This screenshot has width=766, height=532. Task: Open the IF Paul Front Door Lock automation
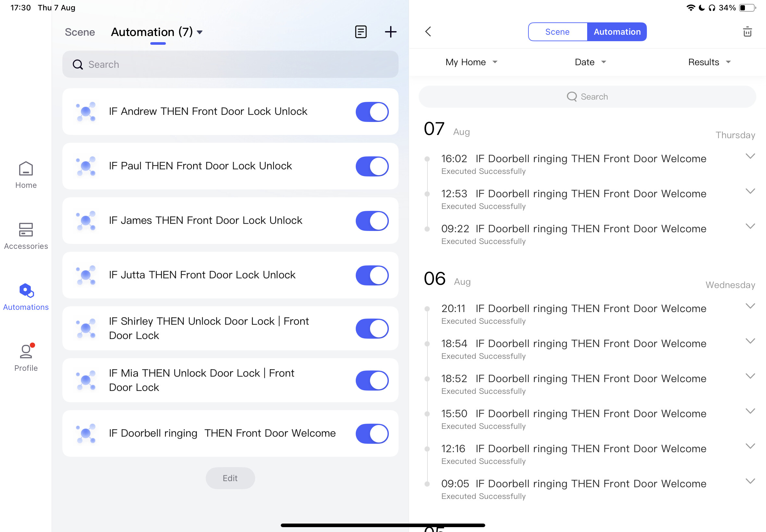pos(200,166)
